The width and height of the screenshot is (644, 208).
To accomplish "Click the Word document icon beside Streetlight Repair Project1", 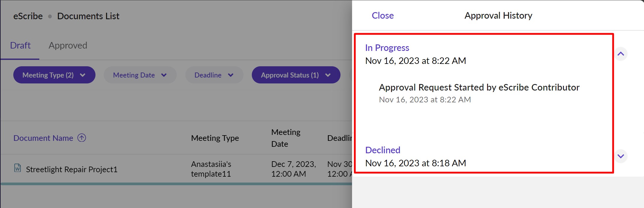I will 18,168.
